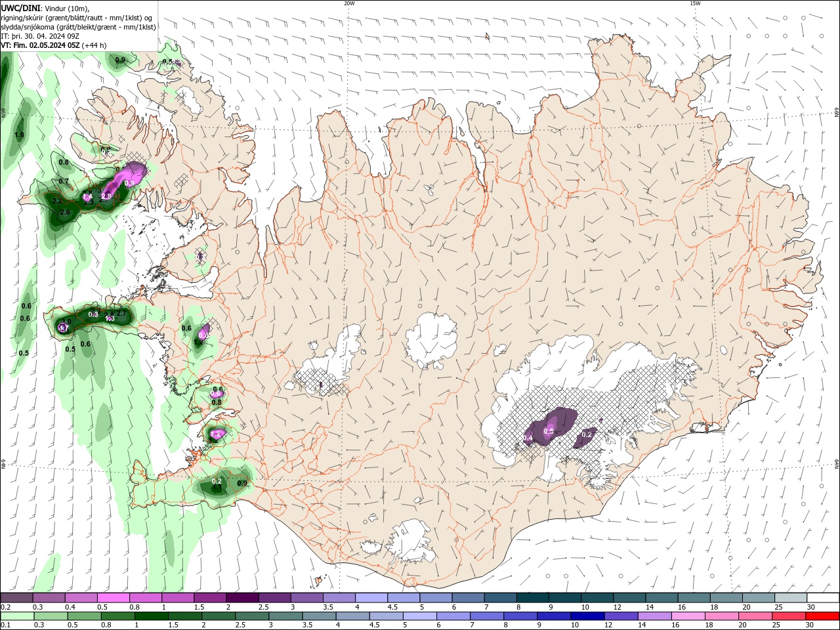The image size is (840, 630).
Task: Click the VT: Fim. 02.05.2024 05Z valid-time line
Action: pyautogui.click(x=54, y=45)
